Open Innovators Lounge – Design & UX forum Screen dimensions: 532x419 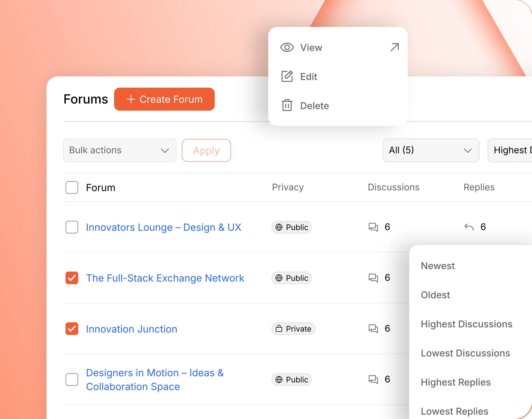pyautogui.click(x=164, y=227)
